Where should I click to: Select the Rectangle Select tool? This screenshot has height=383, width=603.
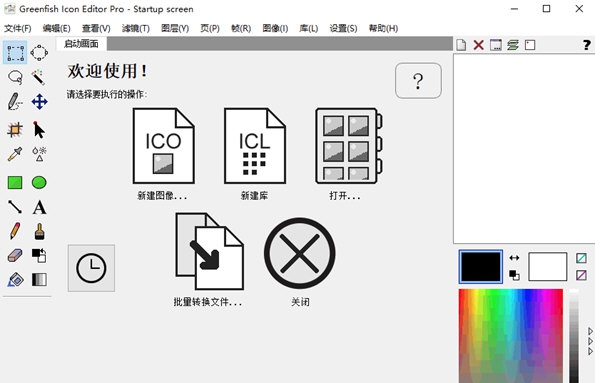point(15,53)
